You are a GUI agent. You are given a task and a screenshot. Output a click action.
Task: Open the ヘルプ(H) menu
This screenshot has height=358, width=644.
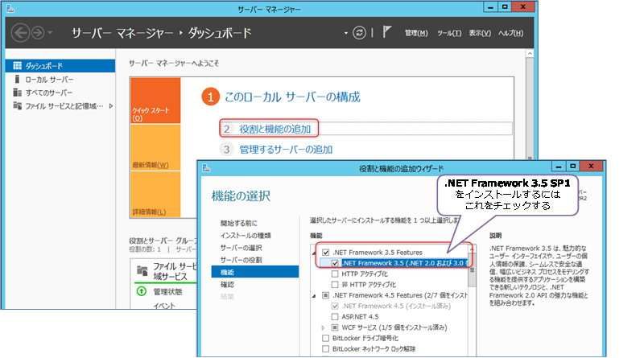pyautogui.click(x=510, y=33)
